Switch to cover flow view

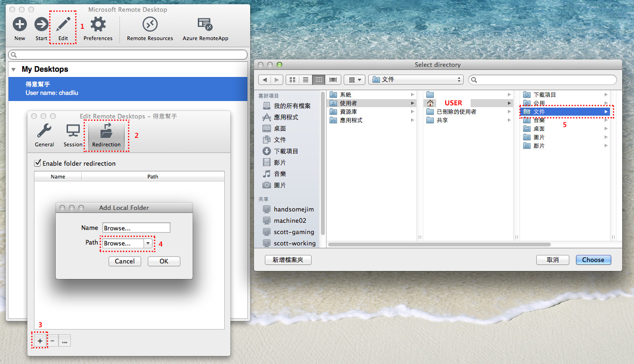pos(333,80)
